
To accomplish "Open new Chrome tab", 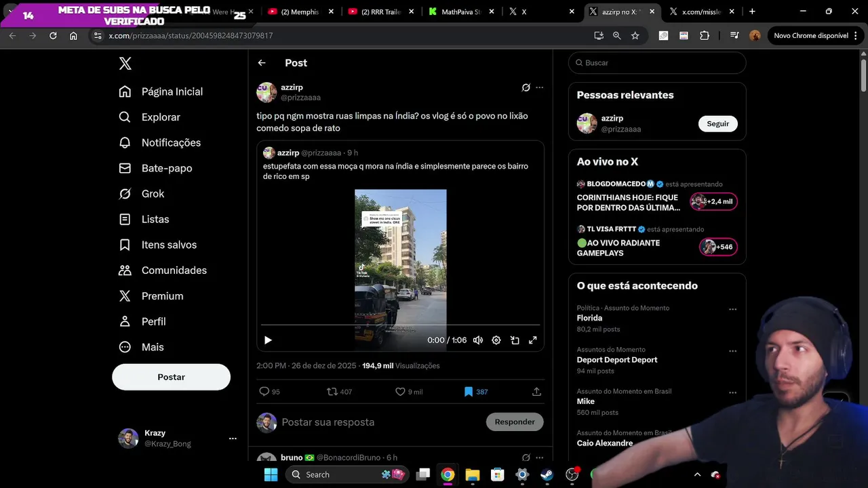I will (x=752, y=12).
